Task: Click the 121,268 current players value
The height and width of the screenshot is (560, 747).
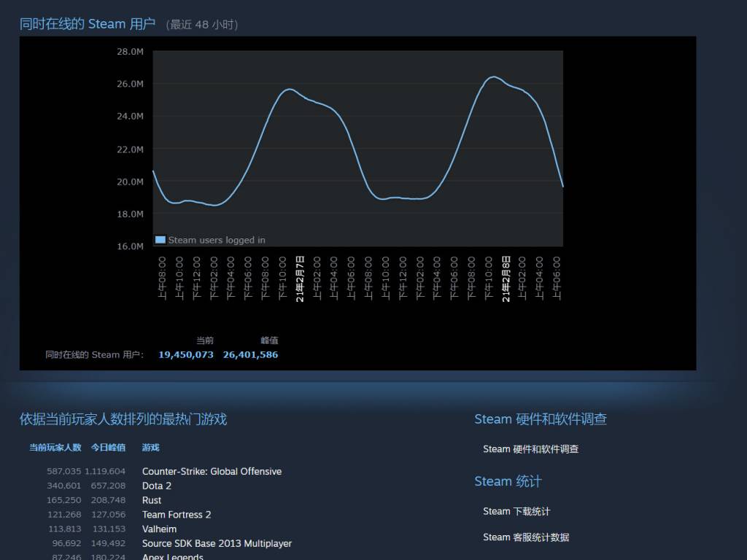Action: coord(64,514)
